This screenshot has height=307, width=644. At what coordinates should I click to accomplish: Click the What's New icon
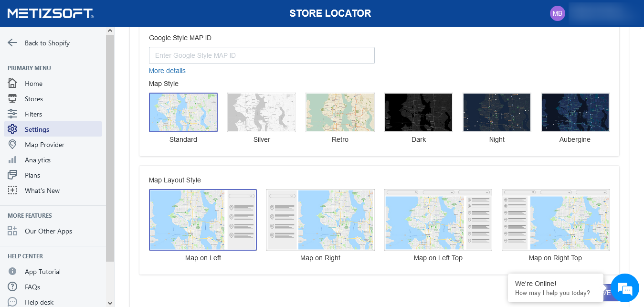point(12,191)
